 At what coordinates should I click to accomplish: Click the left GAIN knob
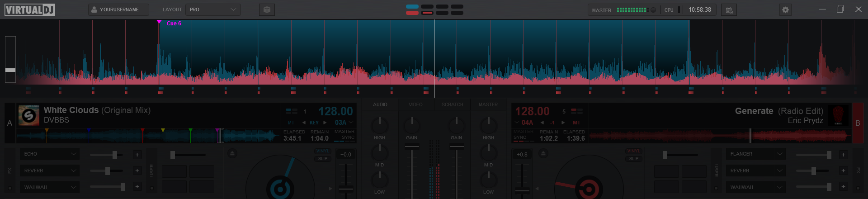coord(411,125)
